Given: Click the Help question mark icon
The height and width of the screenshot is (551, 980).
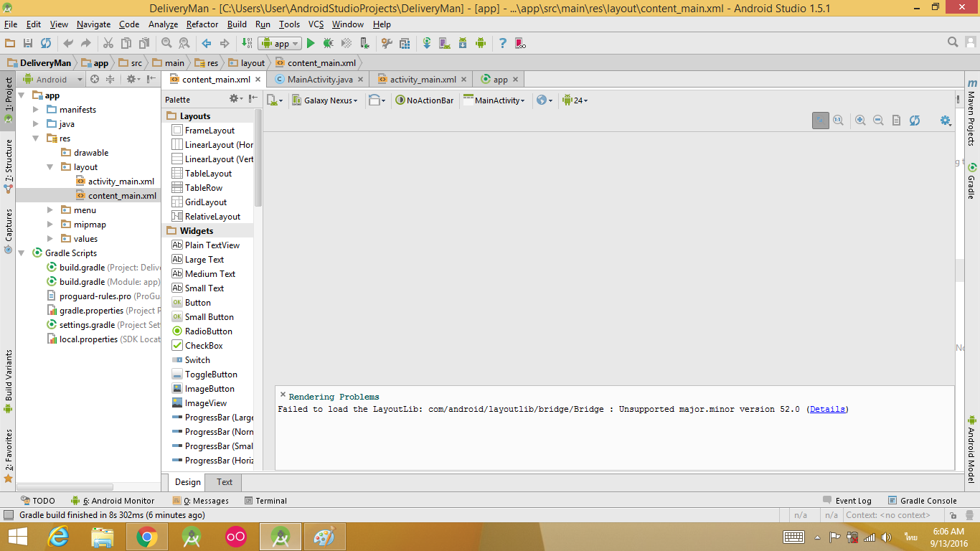Looking at the screenshot, I should [503, 43].
